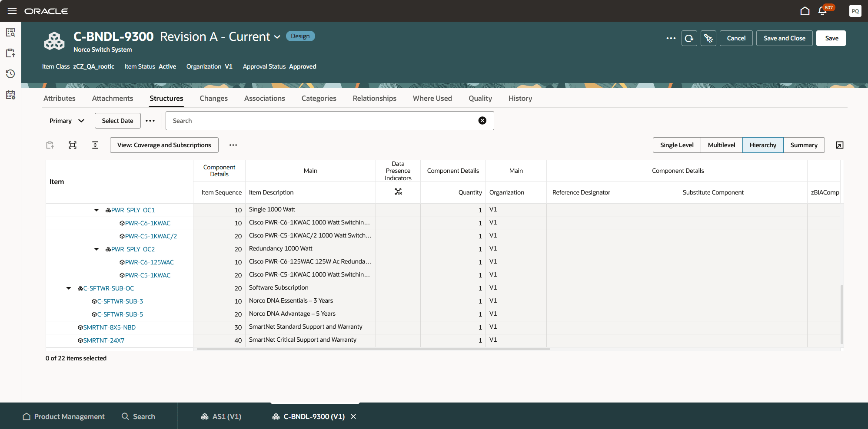Click the Save button
This screenshot has height=429, width=868.
[831, 38]
